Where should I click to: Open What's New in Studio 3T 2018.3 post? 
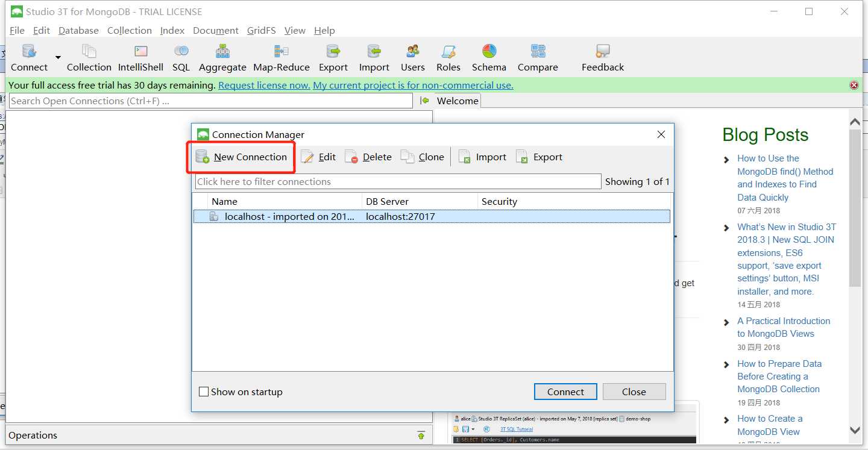pyautogui.click(x=787, y=259)
